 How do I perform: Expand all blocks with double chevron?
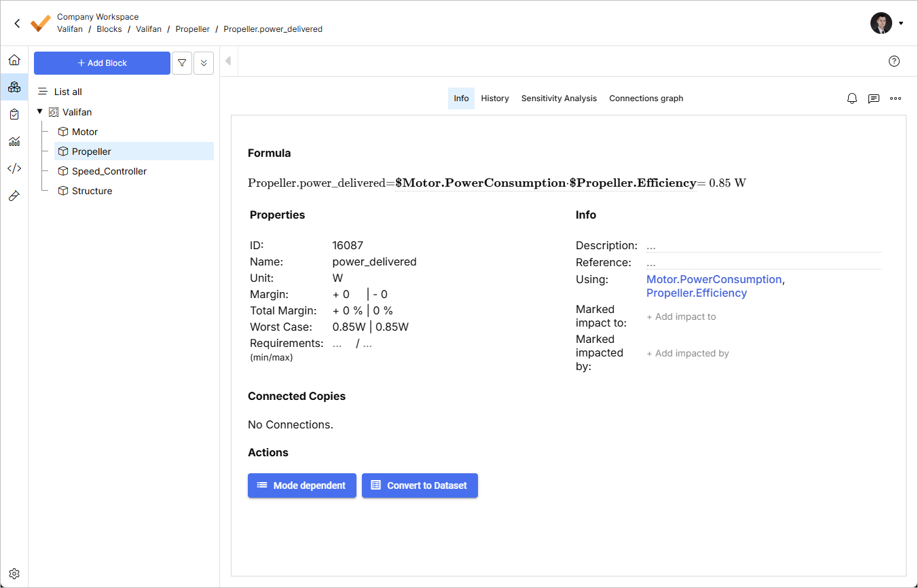204,63
